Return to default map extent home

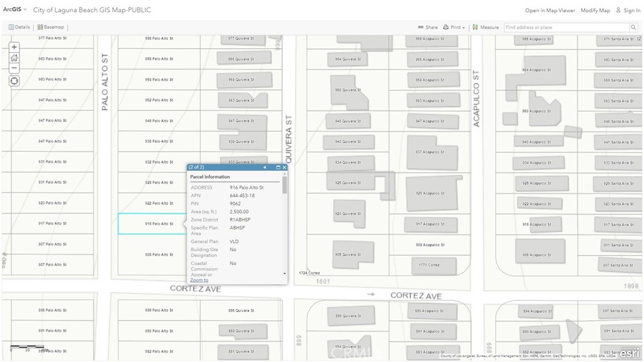click(x=14, y=58)
